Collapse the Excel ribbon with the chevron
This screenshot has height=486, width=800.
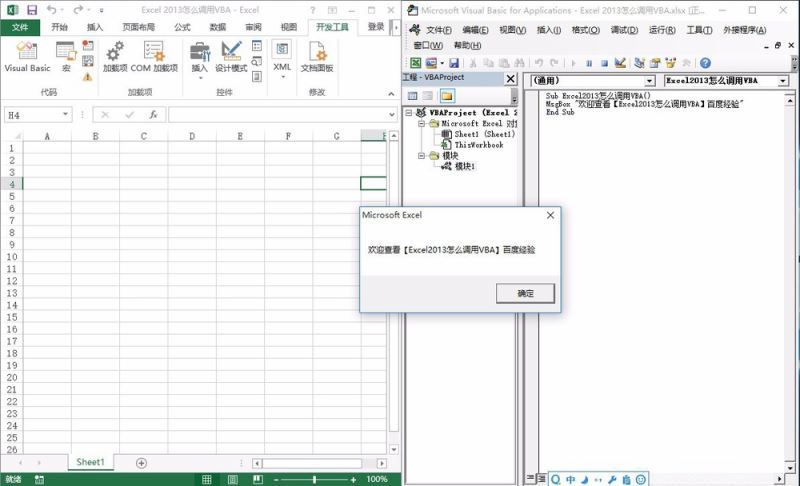[391, 94]
